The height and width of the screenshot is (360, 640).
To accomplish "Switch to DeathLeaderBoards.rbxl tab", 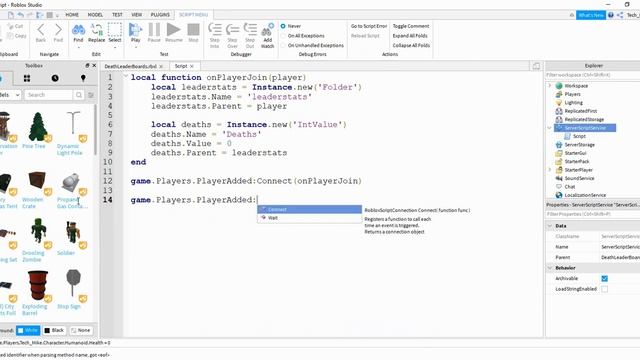I will tap(130, 66).
